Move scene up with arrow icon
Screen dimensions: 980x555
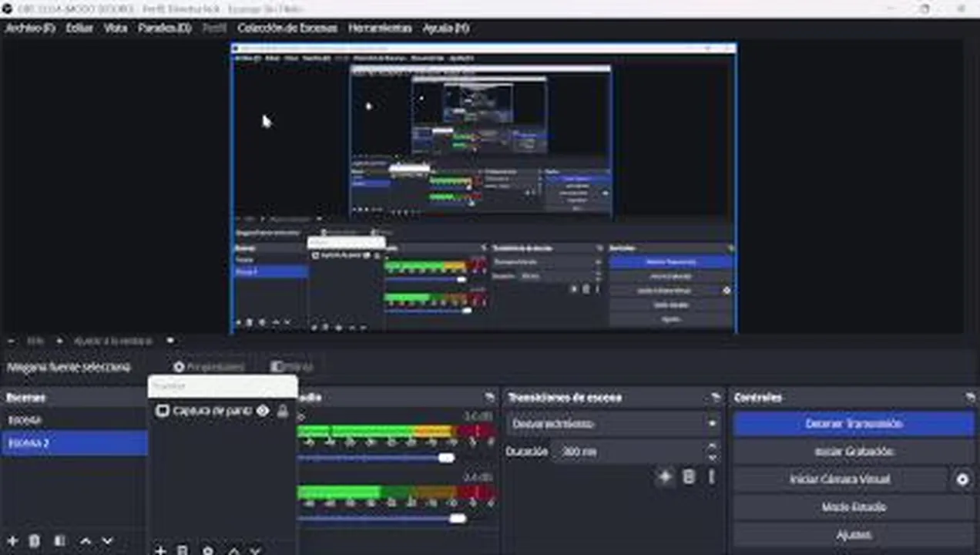tap(86, 541)
